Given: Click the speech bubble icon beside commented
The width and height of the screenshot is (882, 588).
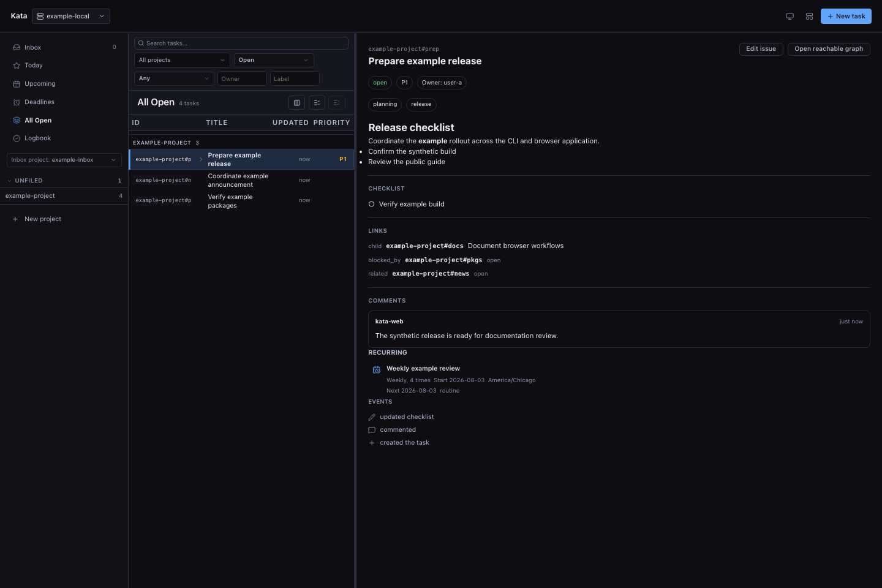Looking at the screenshot, I should tap(372, 430).
